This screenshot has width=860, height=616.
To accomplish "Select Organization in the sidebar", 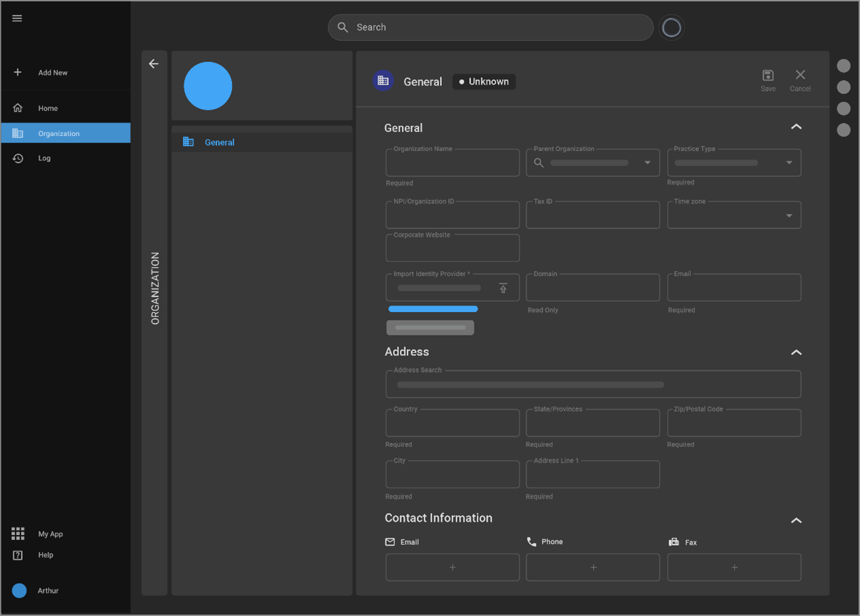I will [58, 133].
